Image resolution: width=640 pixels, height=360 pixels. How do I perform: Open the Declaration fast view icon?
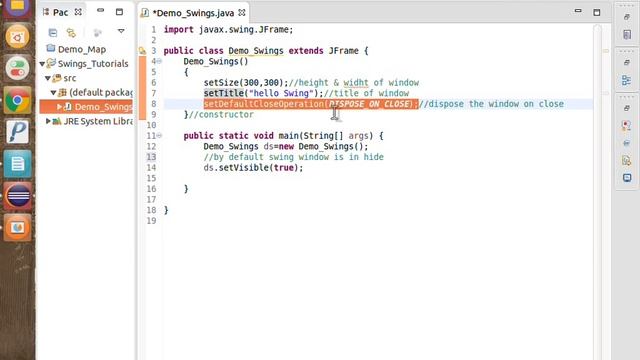[627, 160]
